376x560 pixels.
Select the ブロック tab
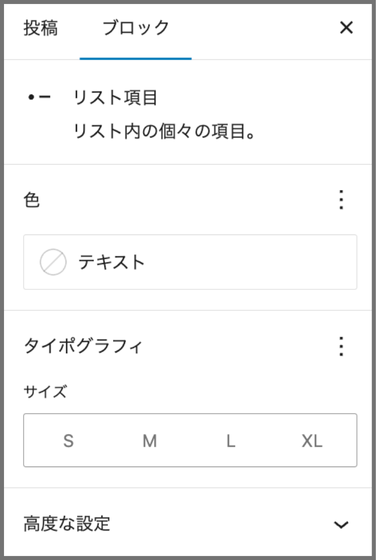pyautogui.click(x=136, y=29)
